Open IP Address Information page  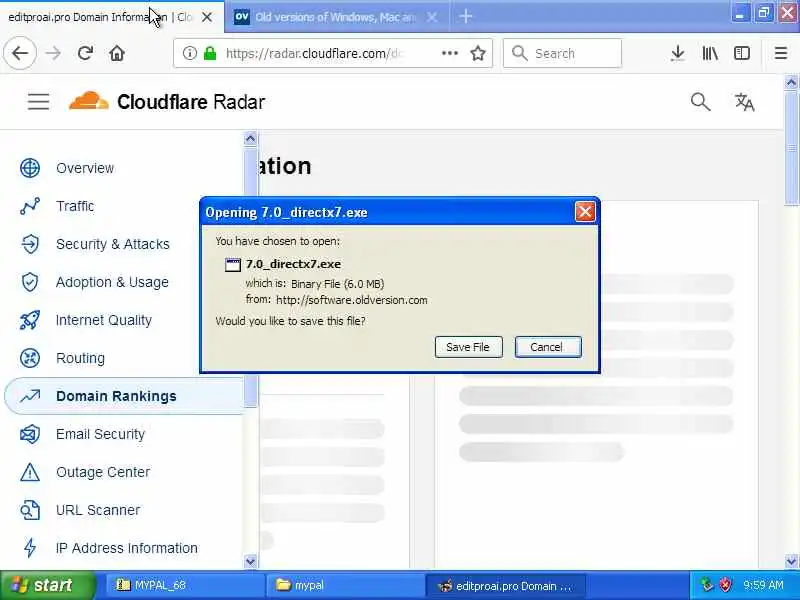click(x=127, y=548)
